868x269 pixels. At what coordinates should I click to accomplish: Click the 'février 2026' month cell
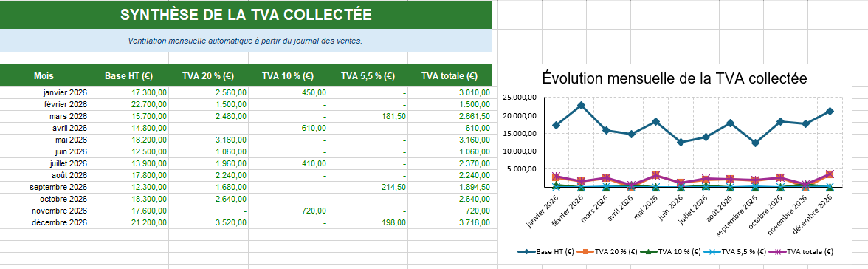tap(44, 104)
